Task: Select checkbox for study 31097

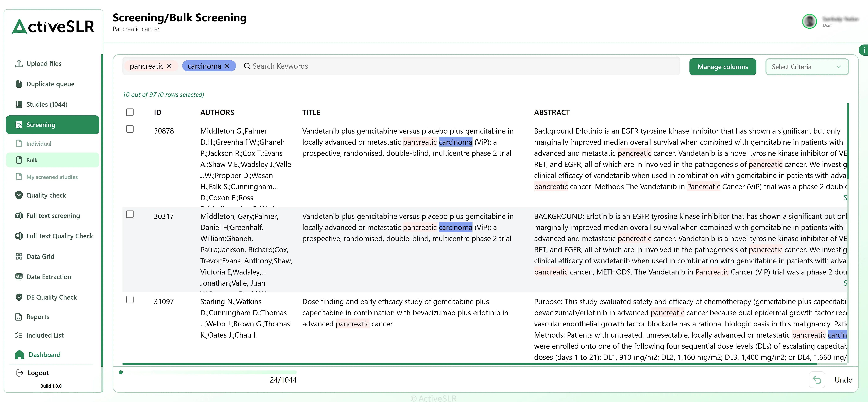Action: tap(130, 300)
